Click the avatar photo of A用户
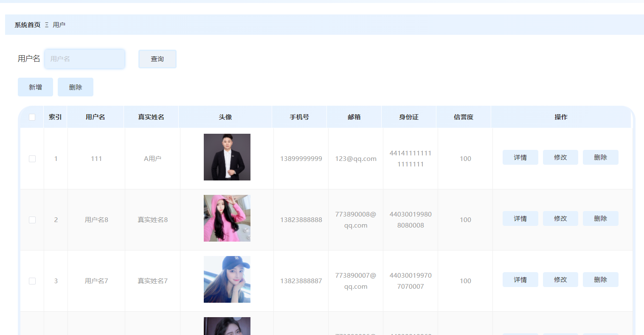Image resolution: width=644 pixels, height=335 pixels. click(x=227, y=157)
